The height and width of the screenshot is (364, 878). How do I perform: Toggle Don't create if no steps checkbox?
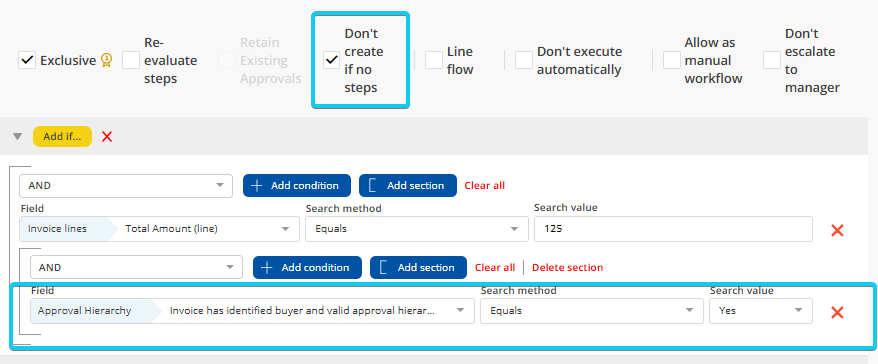(332, 60)
